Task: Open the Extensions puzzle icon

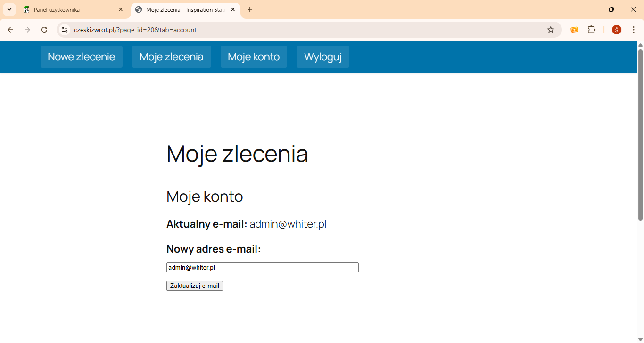Action: 591,30
